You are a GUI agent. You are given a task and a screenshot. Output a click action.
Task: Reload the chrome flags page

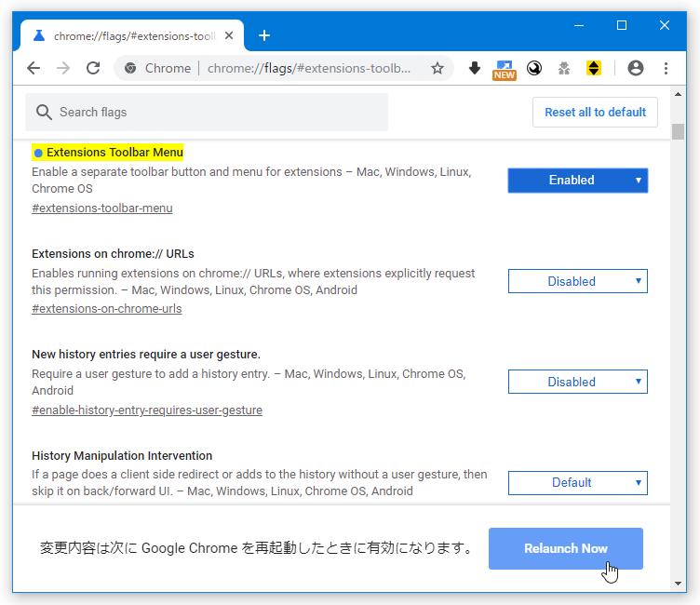click(x=93, y=68)
